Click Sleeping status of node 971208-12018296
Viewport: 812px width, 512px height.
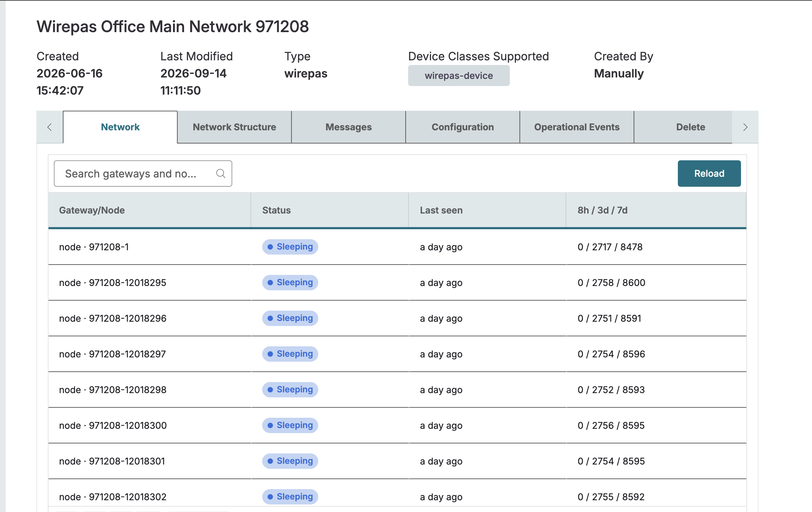click(290, 318)
